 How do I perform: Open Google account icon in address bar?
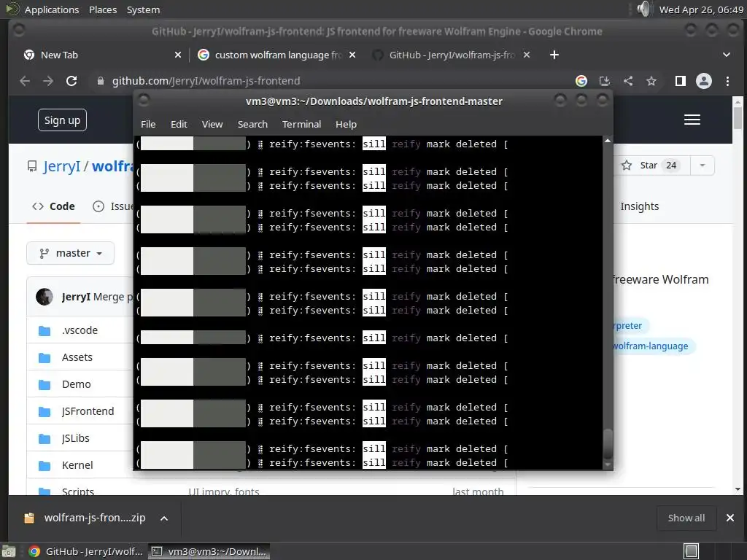click(581, 81)
